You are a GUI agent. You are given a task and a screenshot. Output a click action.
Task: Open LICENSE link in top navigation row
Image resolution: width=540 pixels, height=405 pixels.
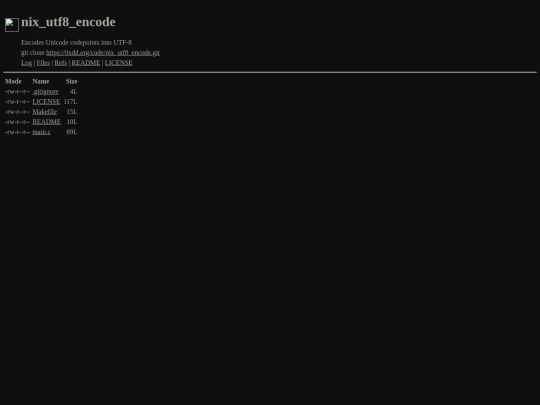[118, 63]
